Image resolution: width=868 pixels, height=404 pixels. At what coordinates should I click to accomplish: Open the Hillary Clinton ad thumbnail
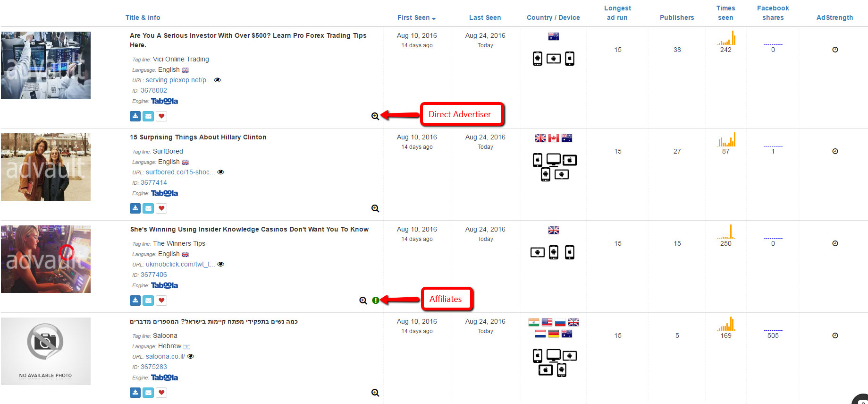coord(46,167)
